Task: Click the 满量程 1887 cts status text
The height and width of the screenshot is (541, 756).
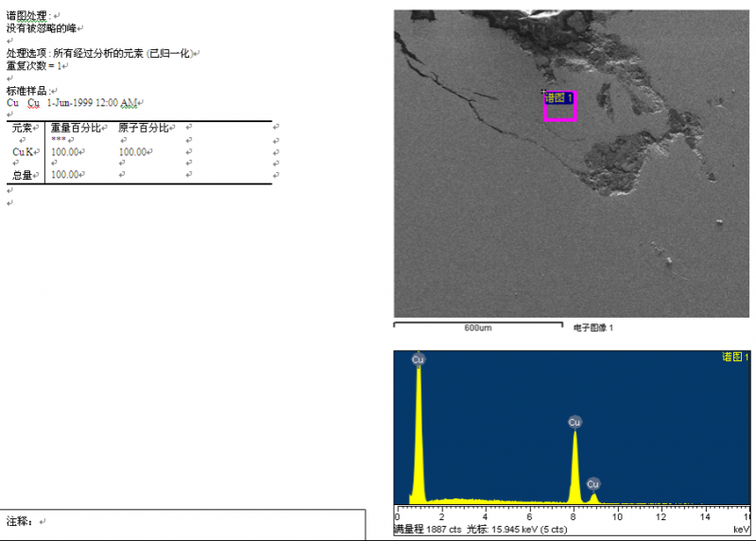Action: [427, 530]
